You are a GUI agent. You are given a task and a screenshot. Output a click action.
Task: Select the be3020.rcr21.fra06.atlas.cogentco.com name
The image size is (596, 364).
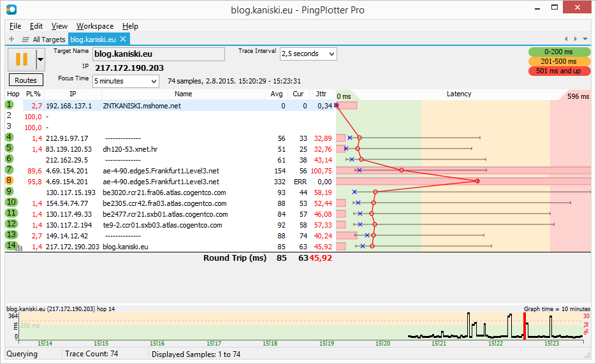[x=164, y=193]
